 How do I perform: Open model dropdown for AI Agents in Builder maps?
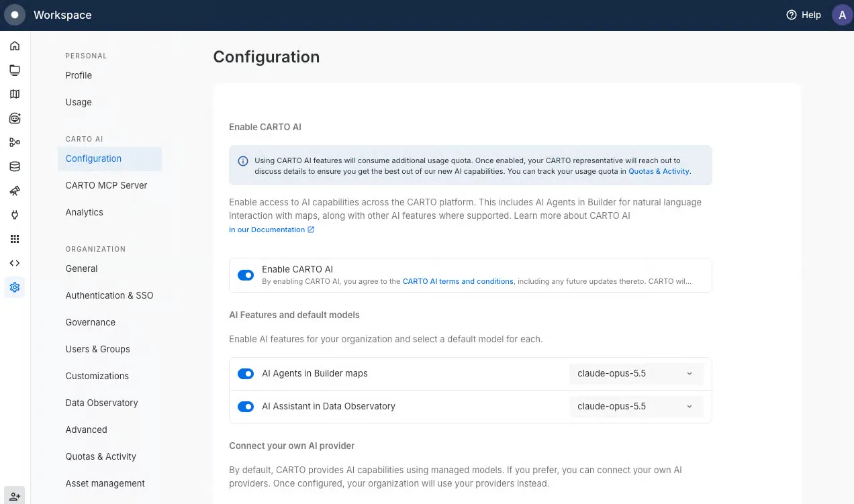click(x=636, y=374)
